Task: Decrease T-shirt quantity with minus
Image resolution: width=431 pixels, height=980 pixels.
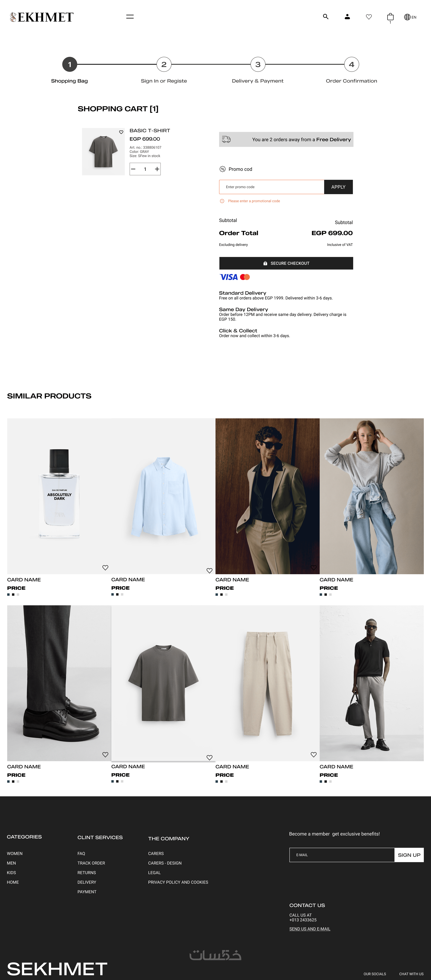Action: [x=133, y=169]
